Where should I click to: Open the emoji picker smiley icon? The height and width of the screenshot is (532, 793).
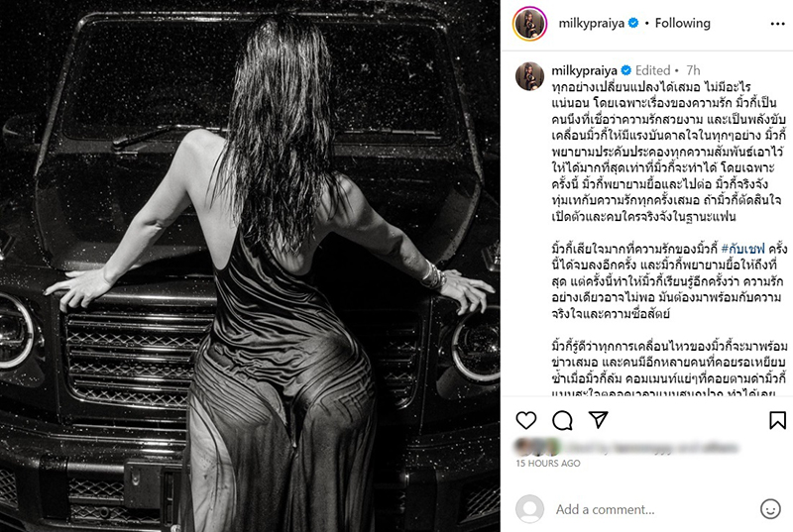tap(770, 509)
